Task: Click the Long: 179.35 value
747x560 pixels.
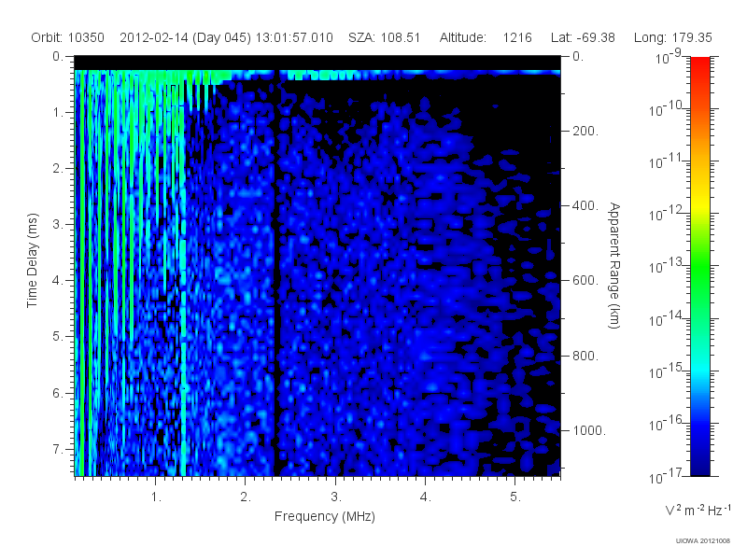Action: pyautogui.click(x=672, y=37)
